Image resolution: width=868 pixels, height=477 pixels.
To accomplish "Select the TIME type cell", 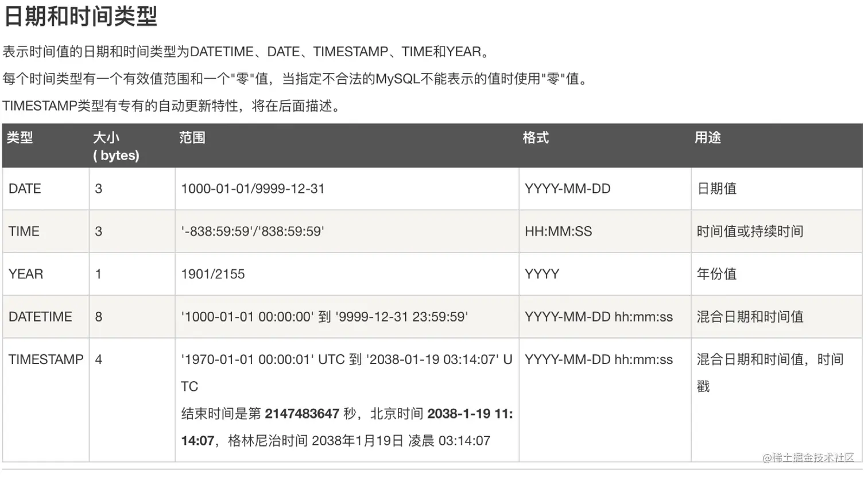I will 24,231.
